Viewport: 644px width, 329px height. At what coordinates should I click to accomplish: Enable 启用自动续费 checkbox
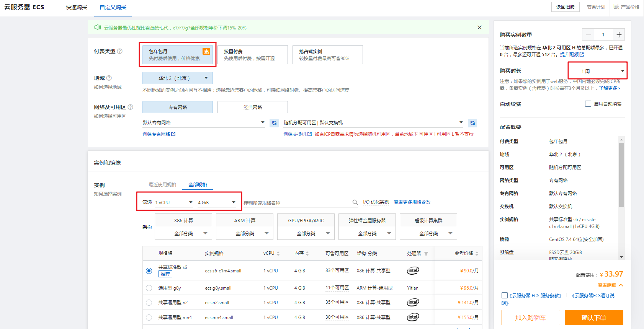tap(588, 104)
